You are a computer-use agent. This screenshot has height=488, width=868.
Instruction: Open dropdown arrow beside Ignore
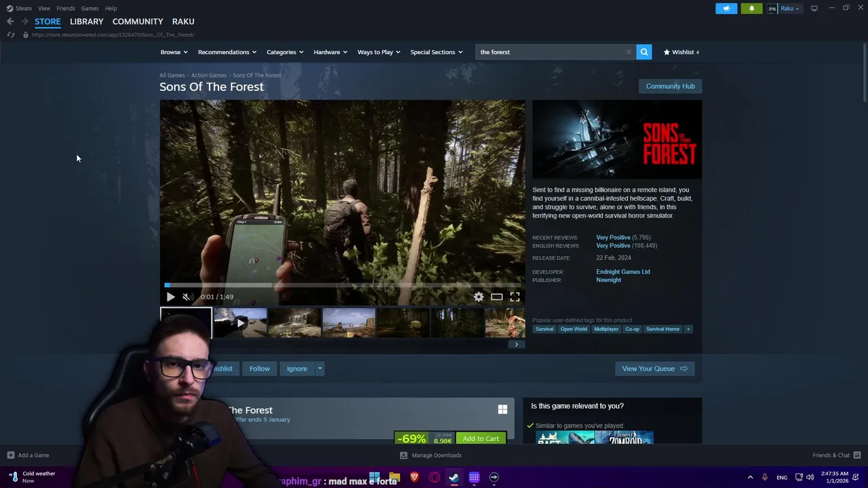319,369
